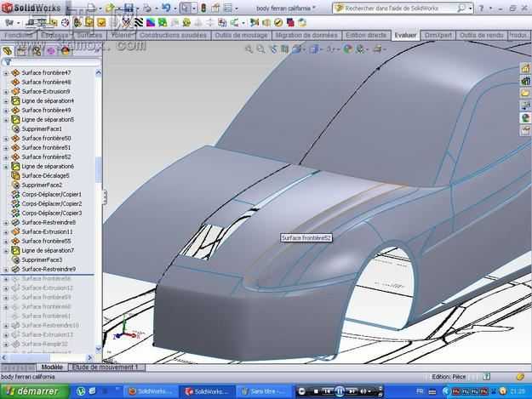Expand Surface-Restreindre8 tree node
Image resolution: width=532 pixels, height=399 pixels.
point(6,223)
